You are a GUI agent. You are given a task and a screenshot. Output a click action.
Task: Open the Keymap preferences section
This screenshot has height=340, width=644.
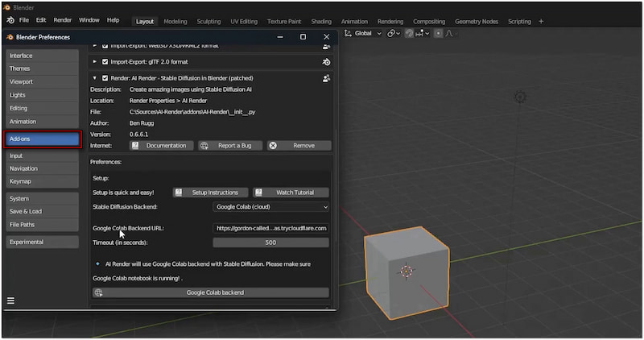pyautogui.click(x=43, y=181)
